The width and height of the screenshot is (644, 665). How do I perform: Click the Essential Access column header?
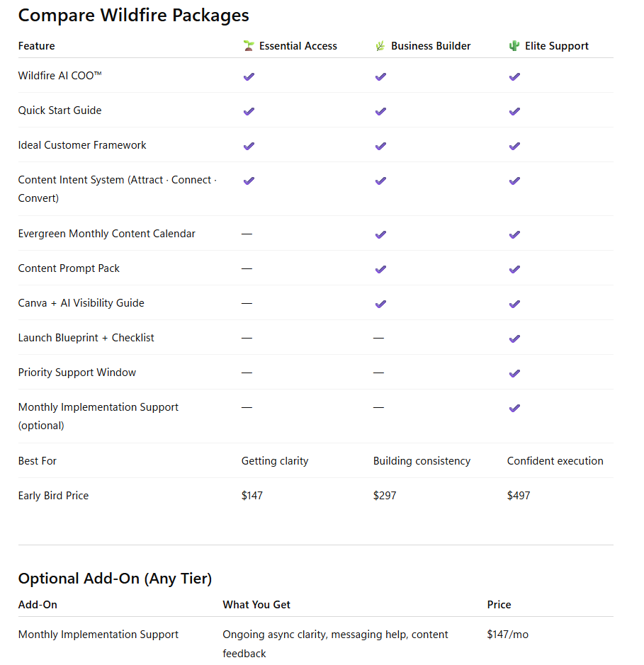pyautogui.click(x=298, y=46)
